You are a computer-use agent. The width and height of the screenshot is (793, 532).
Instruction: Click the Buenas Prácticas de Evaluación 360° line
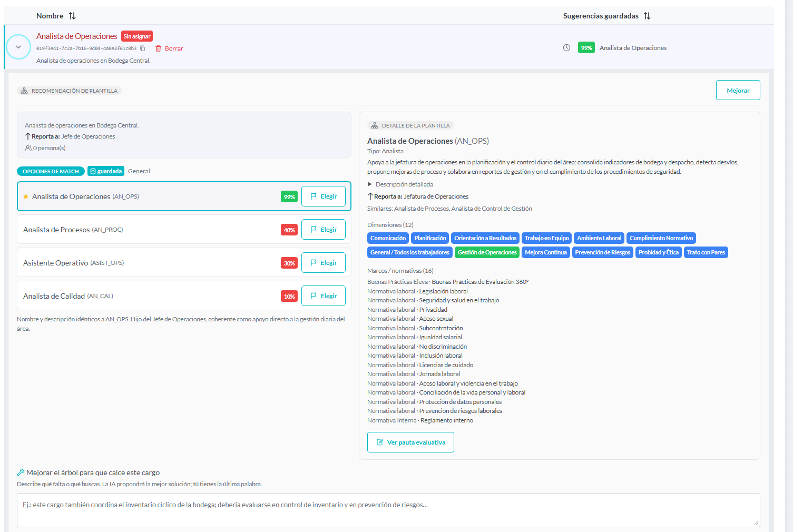[448, 282]
